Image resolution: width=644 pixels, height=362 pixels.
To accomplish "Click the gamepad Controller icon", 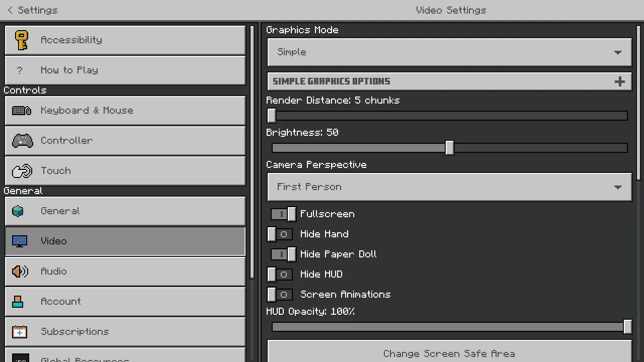I will coord(22,141).
